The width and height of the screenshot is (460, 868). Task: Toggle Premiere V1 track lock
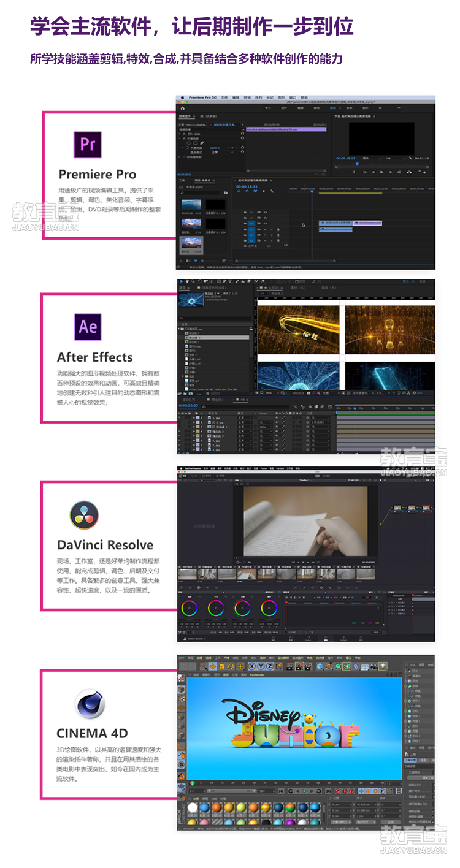click(x=245, y=223)
